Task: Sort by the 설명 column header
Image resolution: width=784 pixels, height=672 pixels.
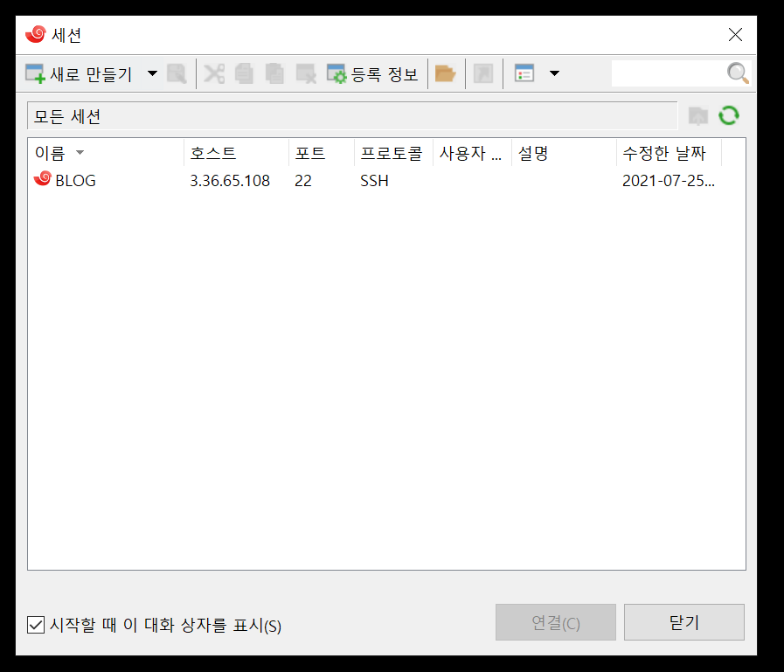Action: (x=564, y=153)
